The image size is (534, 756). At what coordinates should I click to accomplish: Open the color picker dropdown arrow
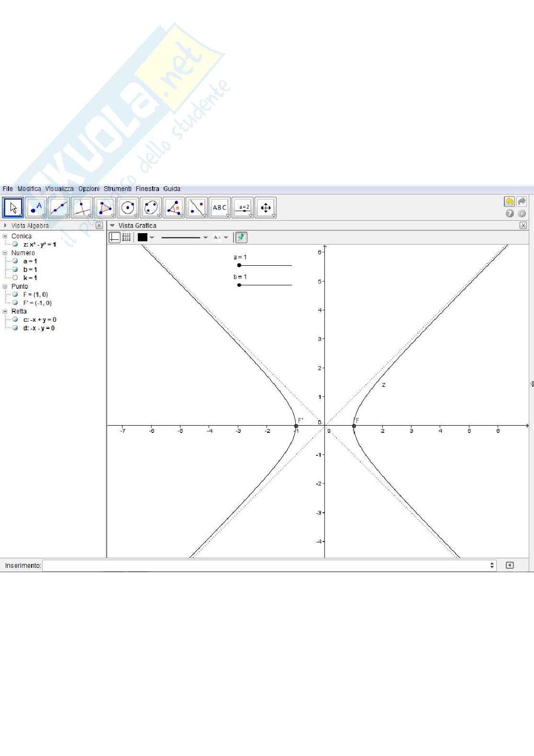pos(152,237)
